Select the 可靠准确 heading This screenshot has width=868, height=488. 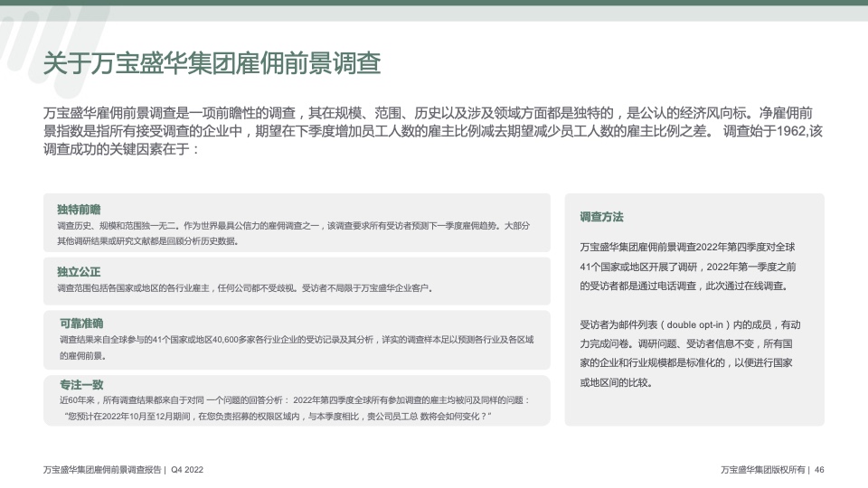point(81,323)
